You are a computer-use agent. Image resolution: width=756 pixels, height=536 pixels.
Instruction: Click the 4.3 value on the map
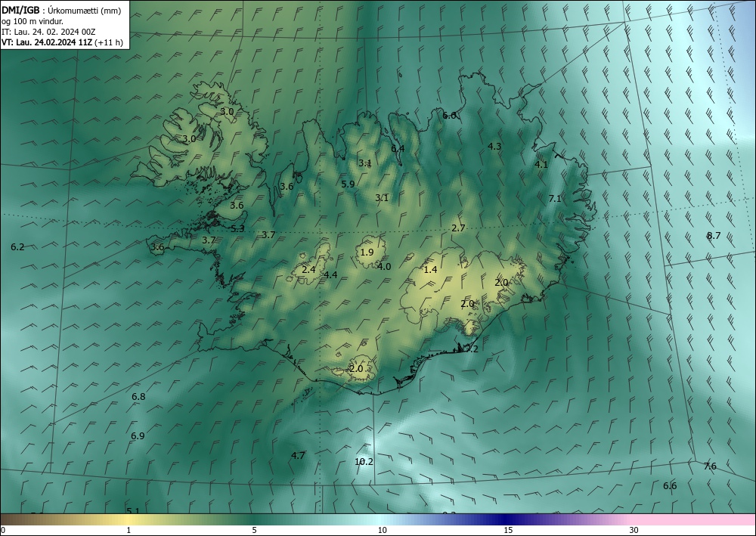tap(494, 147)
